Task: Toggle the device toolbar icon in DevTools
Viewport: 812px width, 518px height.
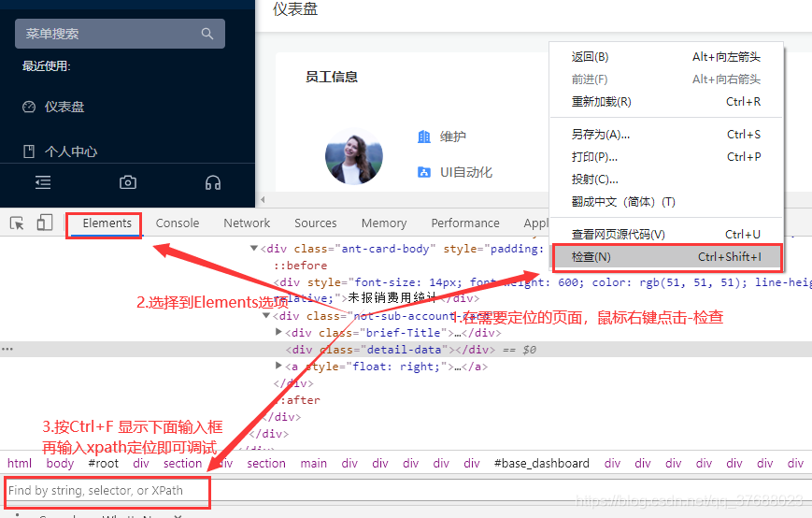Action: point(45,223)
